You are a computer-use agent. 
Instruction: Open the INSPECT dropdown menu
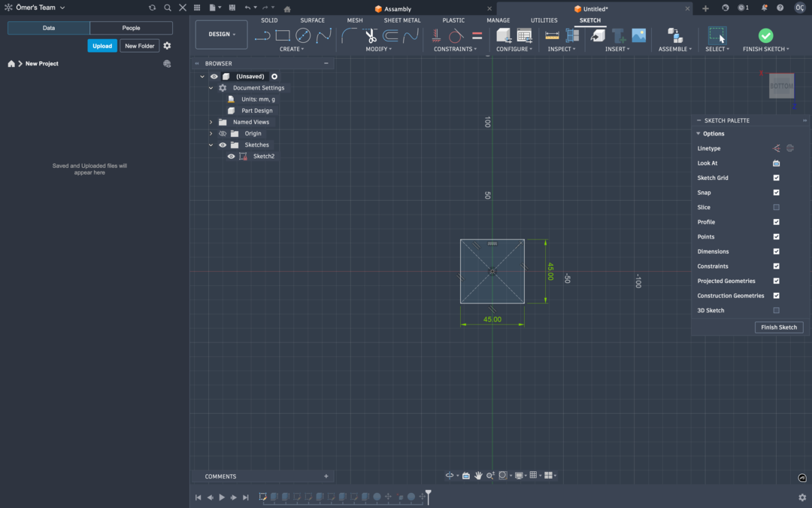(x=562, y=49)
